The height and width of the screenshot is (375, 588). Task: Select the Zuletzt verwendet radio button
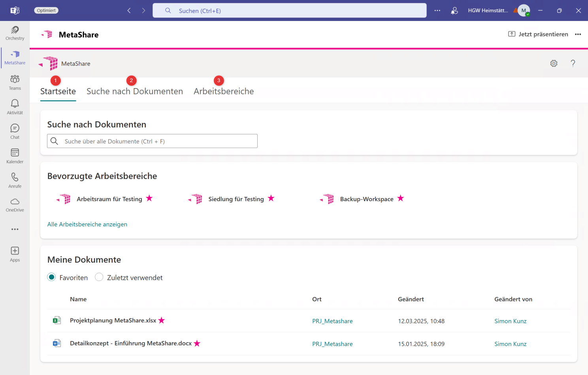point(99,277)
